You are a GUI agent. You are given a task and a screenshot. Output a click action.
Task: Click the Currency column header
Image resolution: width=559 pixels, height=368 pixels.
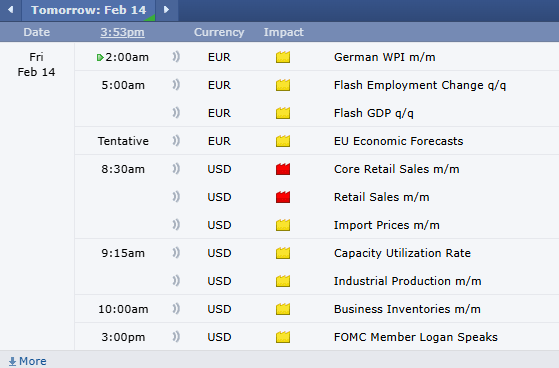(219, 32)
